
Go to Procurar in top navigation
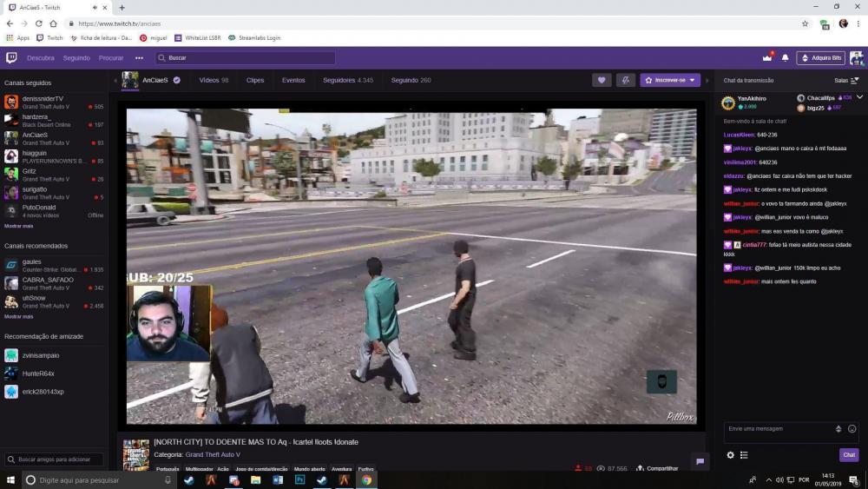point(111,57)
